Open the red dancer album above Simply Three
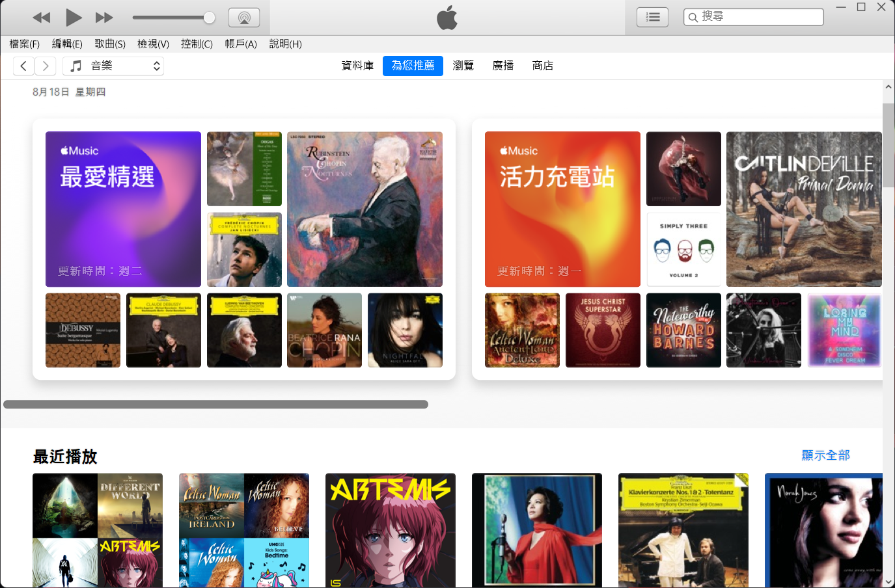The height and width of the screenshot is (588, 895). tap(683, 169)
